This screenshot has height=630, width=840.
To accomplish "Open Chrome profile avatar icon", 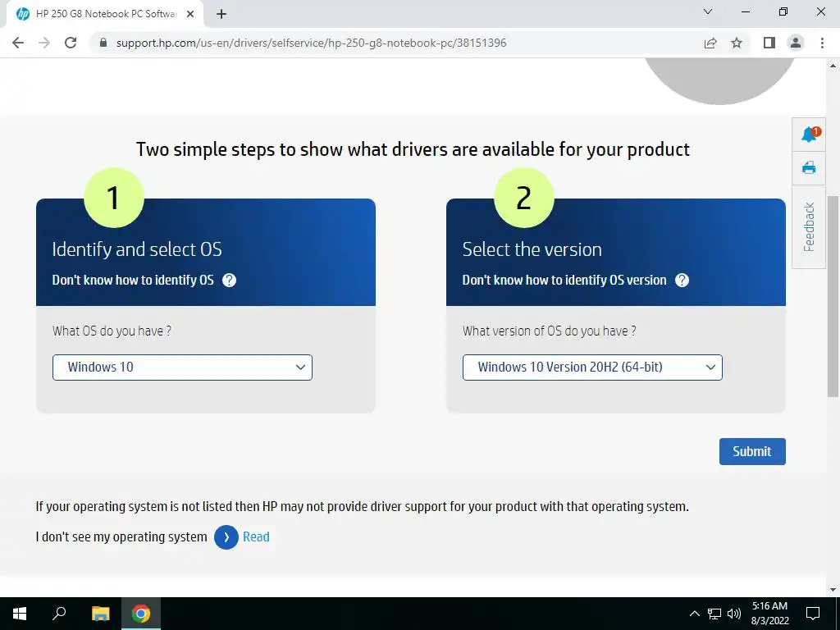I will 796,43.
